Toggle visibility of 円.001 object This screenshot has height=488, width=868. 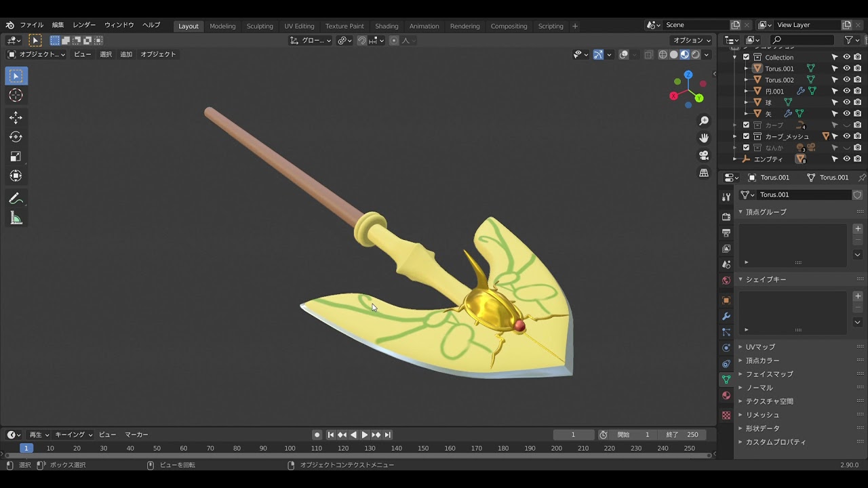[846, 91]
